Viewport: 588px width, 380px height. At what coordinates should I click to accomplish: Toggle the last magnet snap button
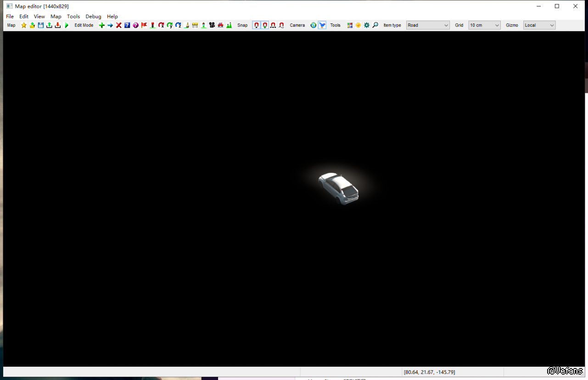281,25
